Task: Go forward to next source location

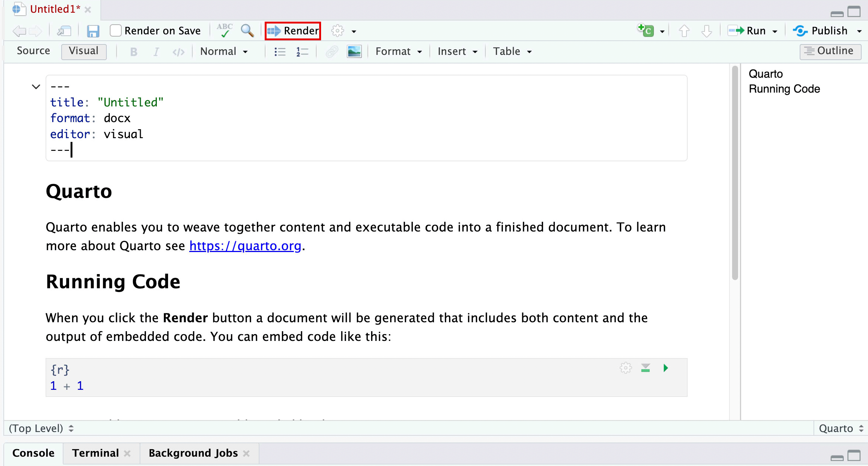Action: (x=35, y=31)
